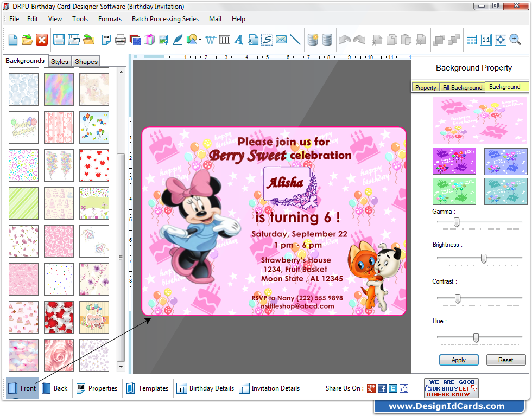Image resolution: width=532 pixels, height=416 pixels.
Task: Click the undo arrow icon
Action: tap(345, 40)
